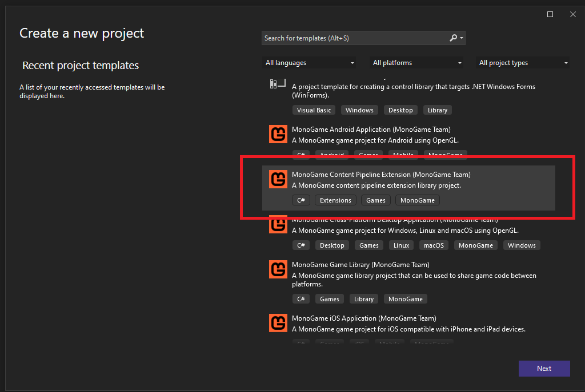Click the Games tag of Content Pipeline Extension
The width and height of the screenshot is (585, 392).
click(376, 200)
